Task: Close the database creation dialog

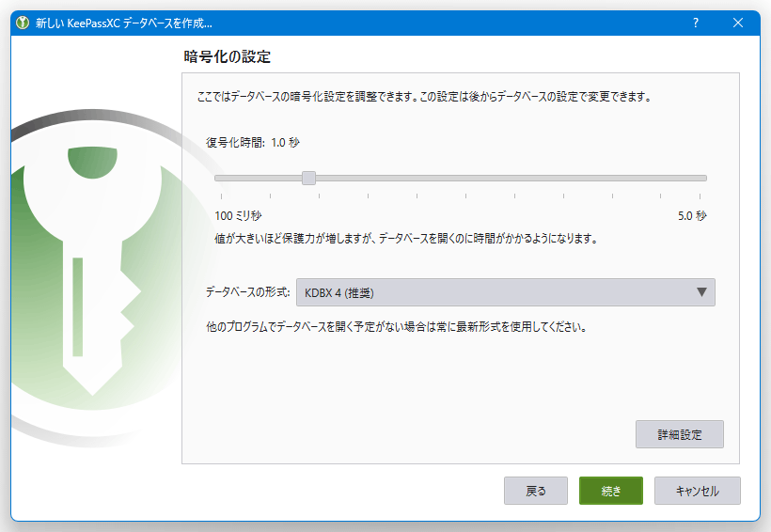Action: click(x=737, y=23)
